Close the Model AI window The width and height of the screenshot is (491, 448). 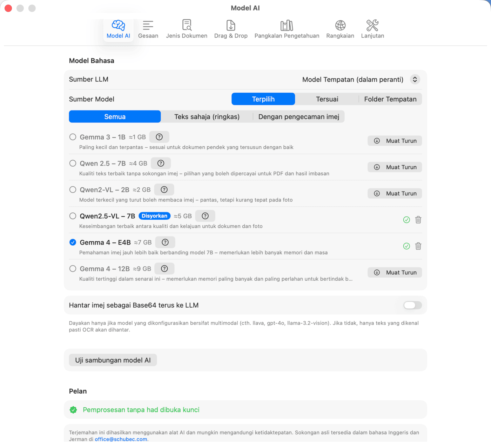click(x=8, y=8)
